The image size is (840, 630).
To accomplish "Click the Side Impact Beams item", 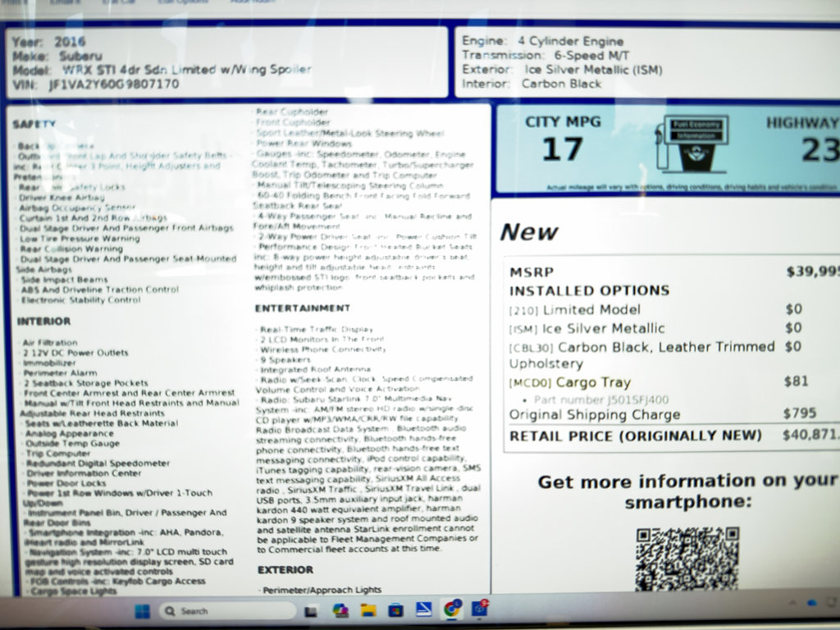I will coord(64,280).
